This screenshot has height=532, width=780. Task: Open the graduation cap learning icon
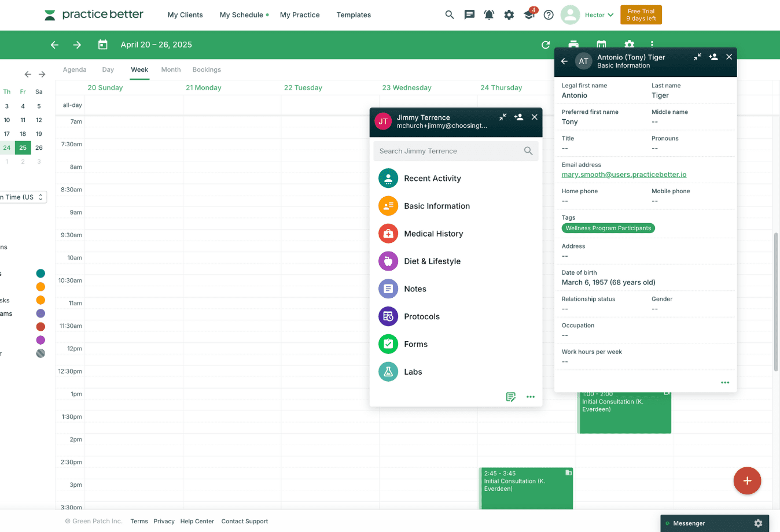tap(529, 15)
